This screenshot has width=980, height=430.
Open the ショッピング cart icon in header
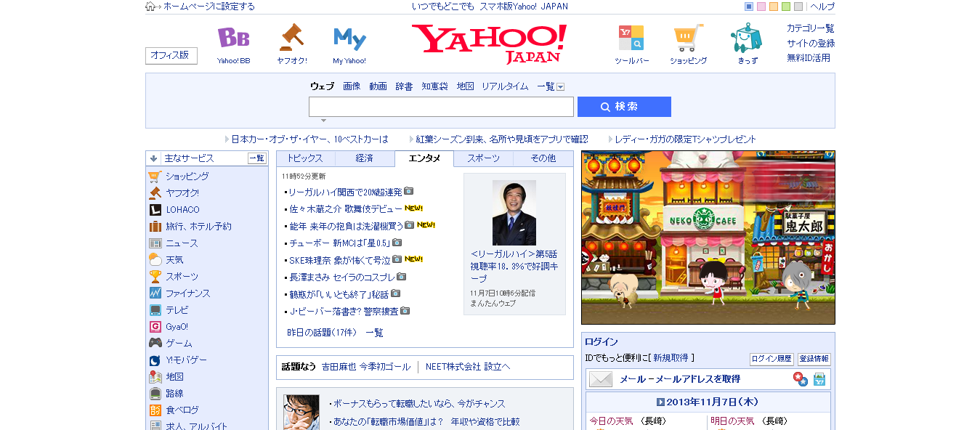[x=688, y=38]
